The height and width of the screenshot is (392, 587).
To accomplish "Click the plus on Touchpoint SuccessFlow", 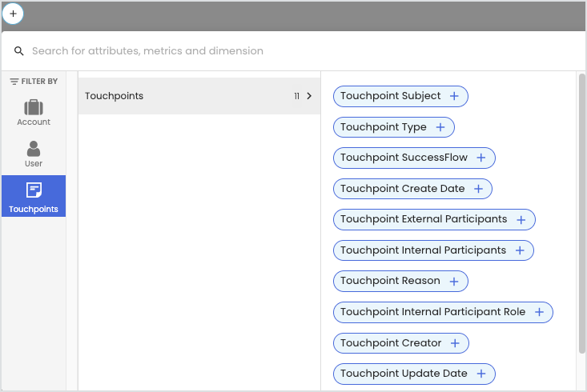I will click(481, 158).
